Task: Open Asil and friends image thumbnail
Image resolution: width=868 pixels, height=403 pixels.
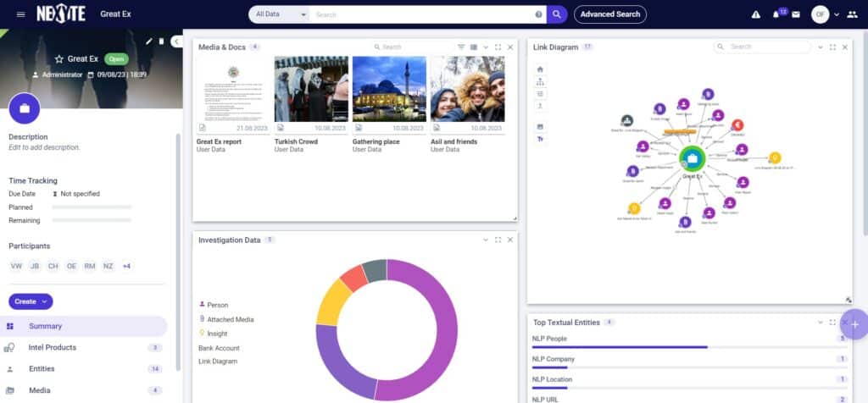Action: [x=468, y=88]
